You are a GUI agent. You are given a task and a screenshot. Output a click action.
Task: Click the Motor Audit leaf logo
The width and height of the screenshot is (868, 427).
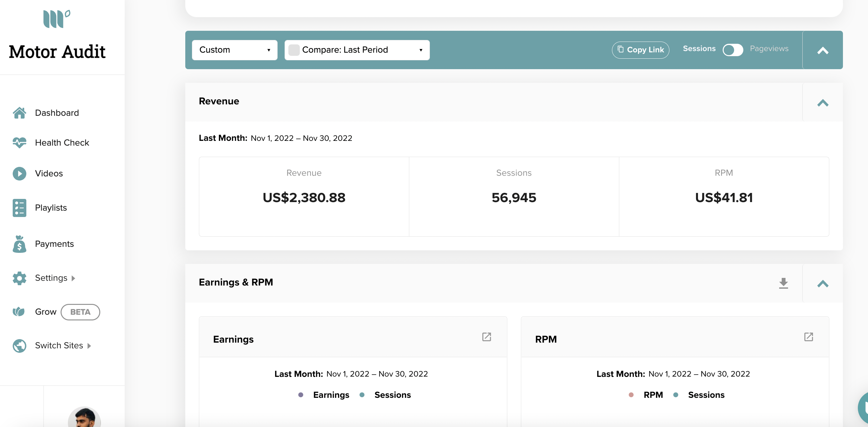coord(56,19)
